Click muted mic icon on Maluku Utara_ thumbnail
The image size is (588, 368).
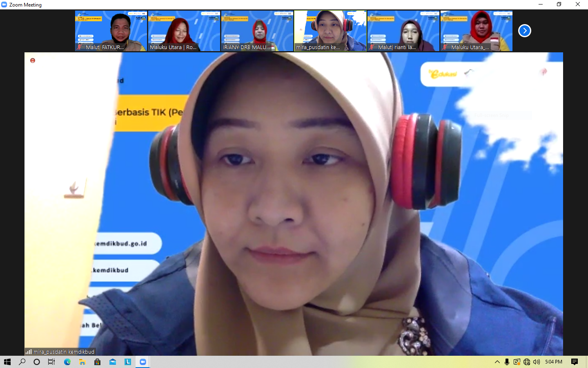click(x=445, y=47)
